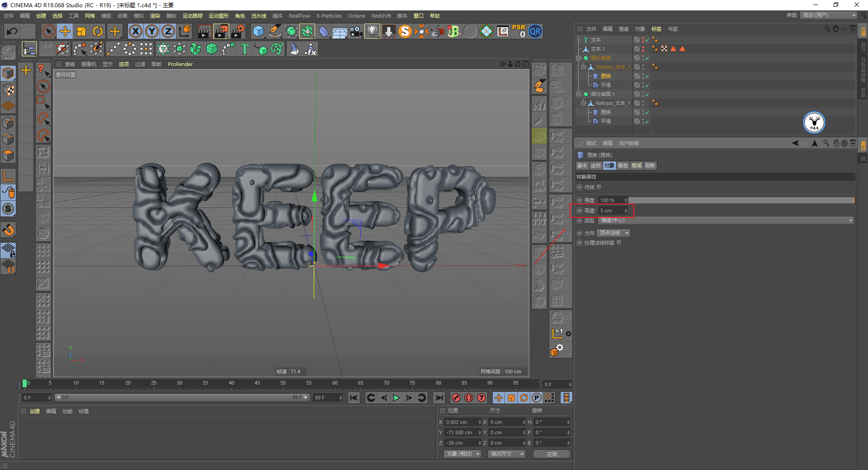Add a MoText object (green T)

pos(245,49)
